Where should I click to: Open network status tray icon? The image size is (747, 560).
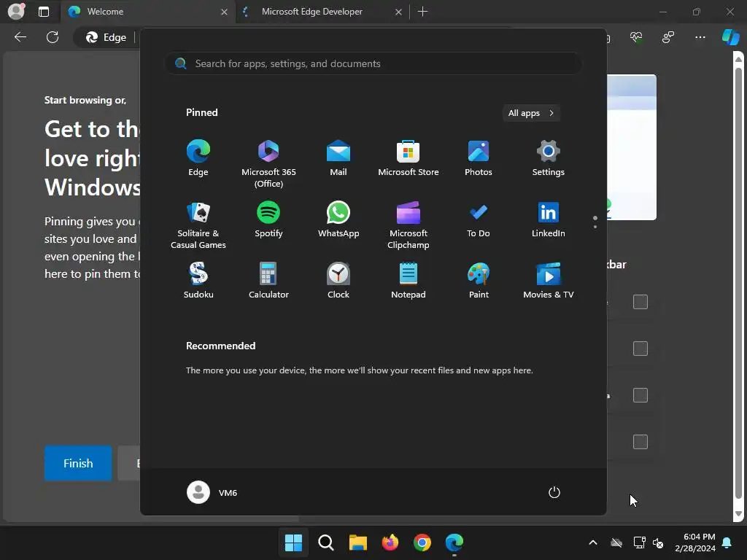[x=639, y=542]
